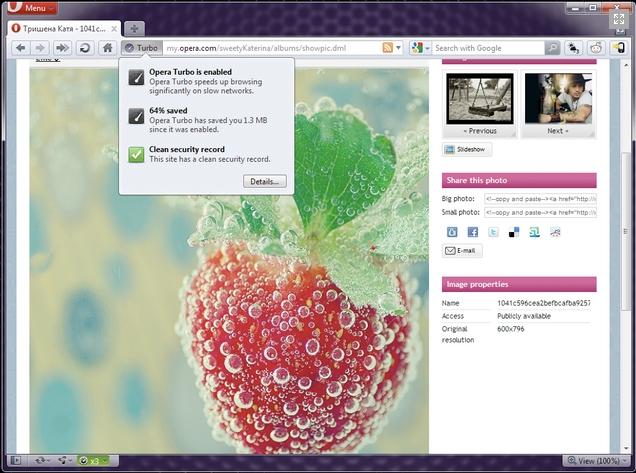
Task: Go to the Home page
Action: pyautogui.click(x=107, y=48)
